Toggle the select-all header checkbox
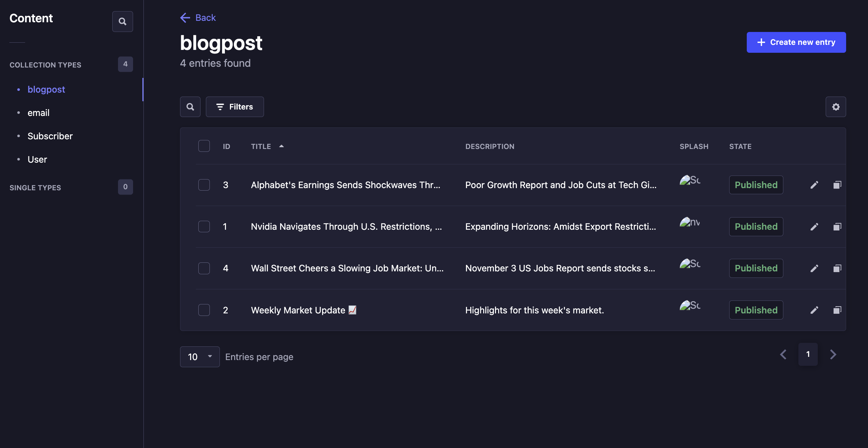 click(x=204, y=146)
